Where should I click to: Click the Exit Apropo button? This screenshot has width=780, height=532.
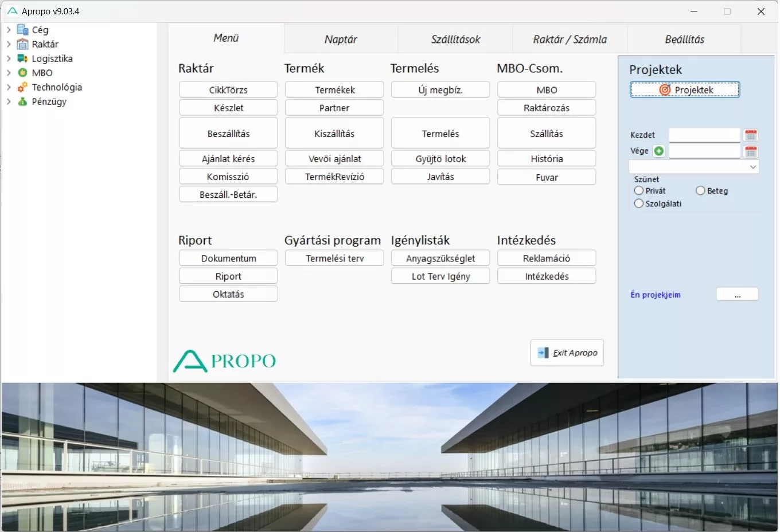pos(567,353)
